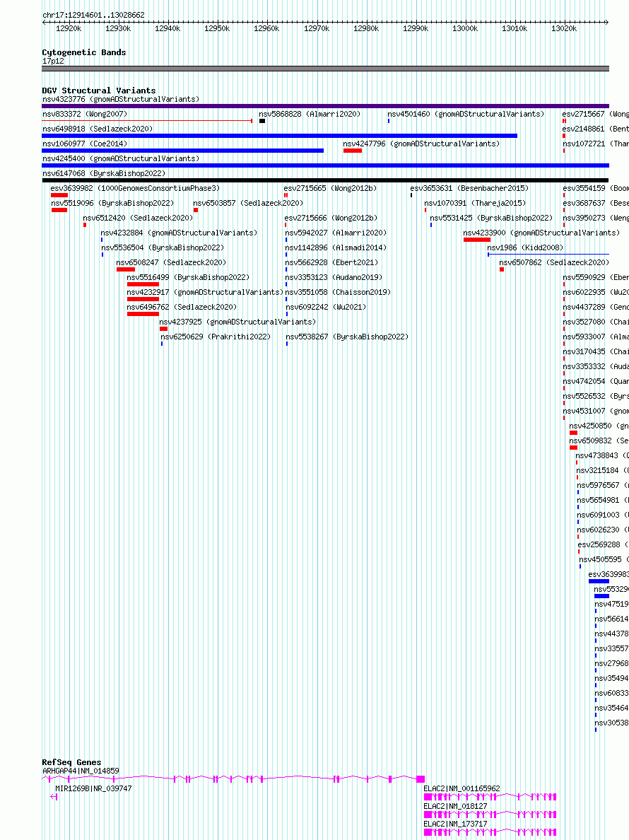Select esv3653631 (Besenbacher2015) label

coord(469,189)
